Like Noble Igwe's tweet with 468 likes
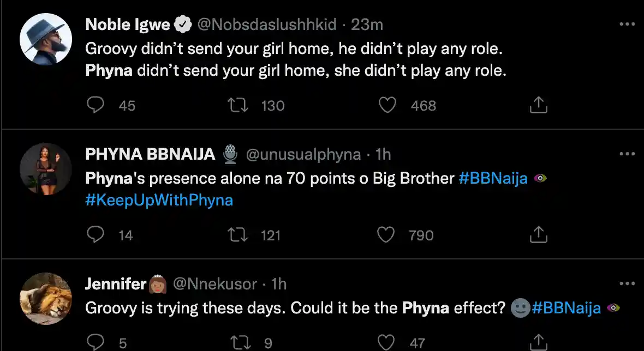644x351 pixels. pyautogui.click(x=387, y=105)
